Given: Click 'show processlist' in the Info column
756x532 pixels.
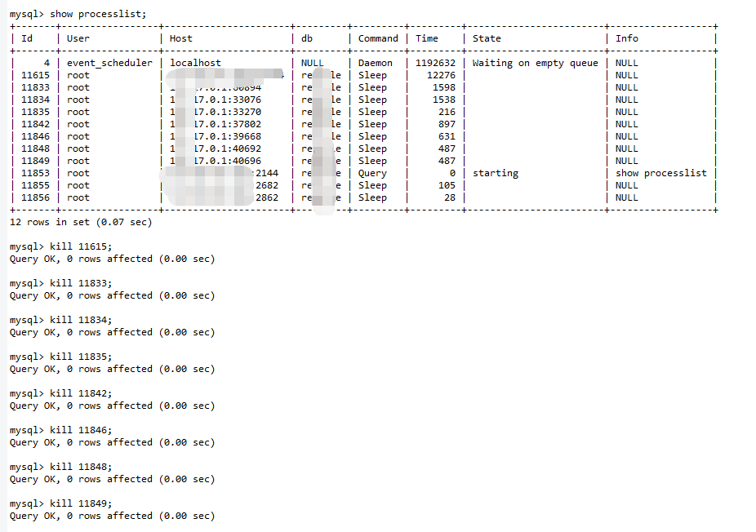Looking at the screenshot, I should click(x=661, y=174).
